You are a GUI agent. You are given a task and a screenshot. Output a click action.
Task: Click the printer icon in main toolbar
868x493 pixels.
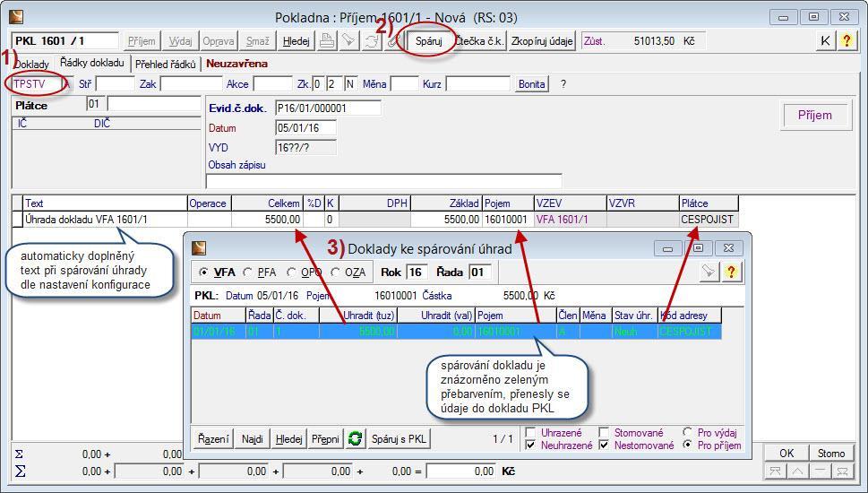(327, 41)
